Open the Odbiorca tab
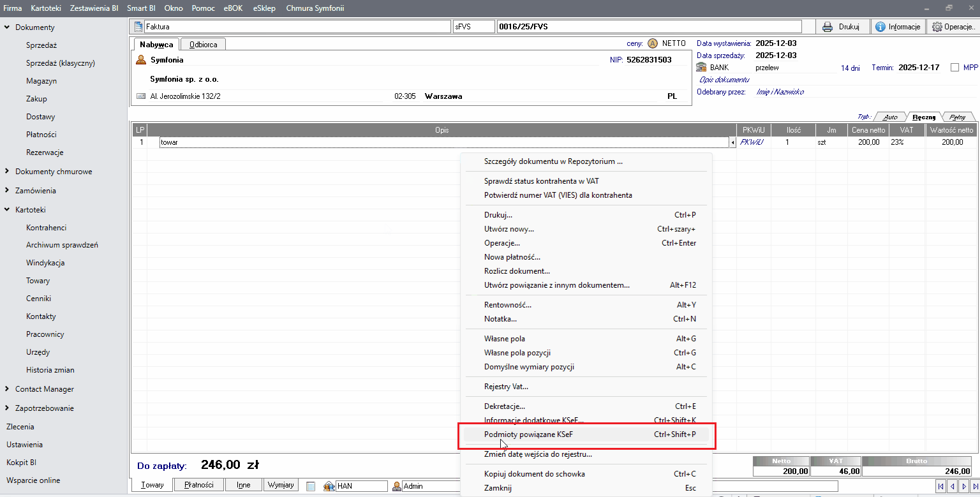The image size is (980, 497). [203, 44]
